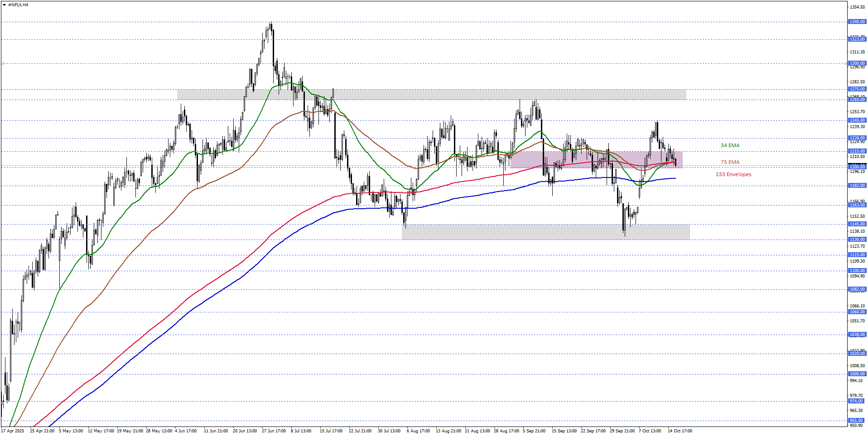The height and width of the screenshot is (436, 868).
Task: Click the 1200.00 level price tag
Action: [857, 167]
